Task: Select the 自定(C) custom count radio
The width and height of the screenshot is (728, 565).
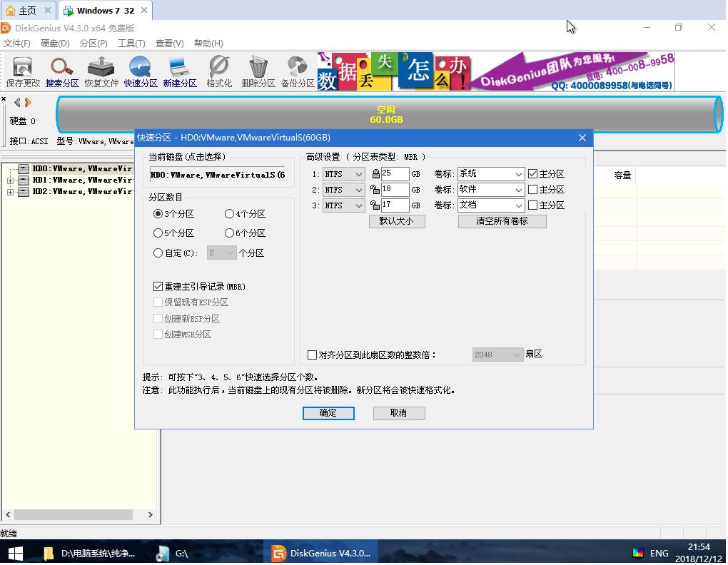Action: click(158, 253)
